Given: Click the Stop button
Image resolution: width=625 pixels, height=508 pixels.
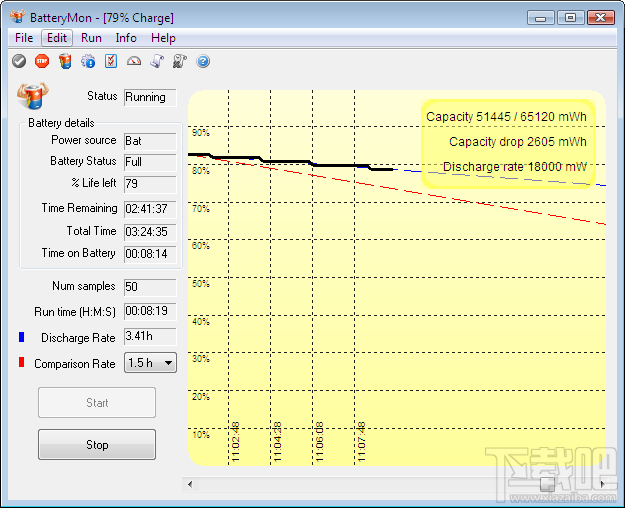Looking at the screenshot, I should coord(97,445).
